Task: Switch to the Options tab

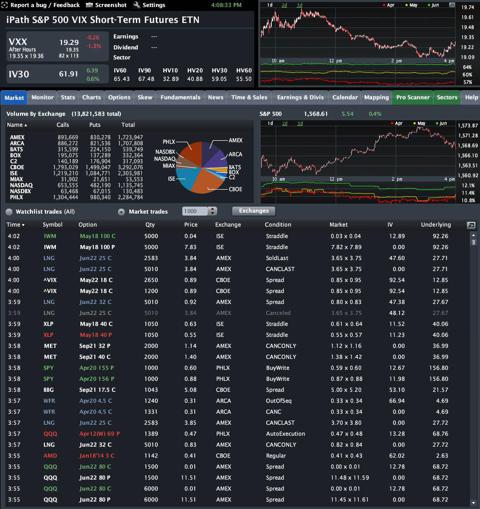Action: (119, 97)
